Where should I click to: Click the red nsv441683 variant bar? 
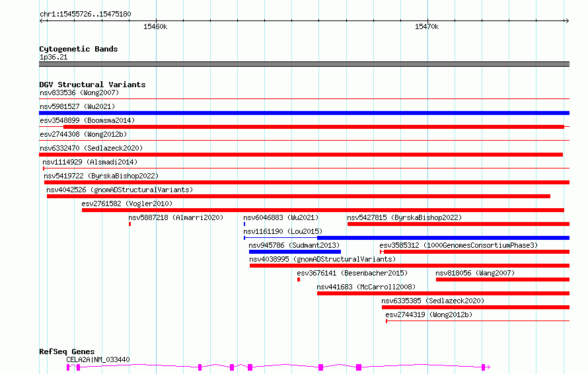point(443,293)
